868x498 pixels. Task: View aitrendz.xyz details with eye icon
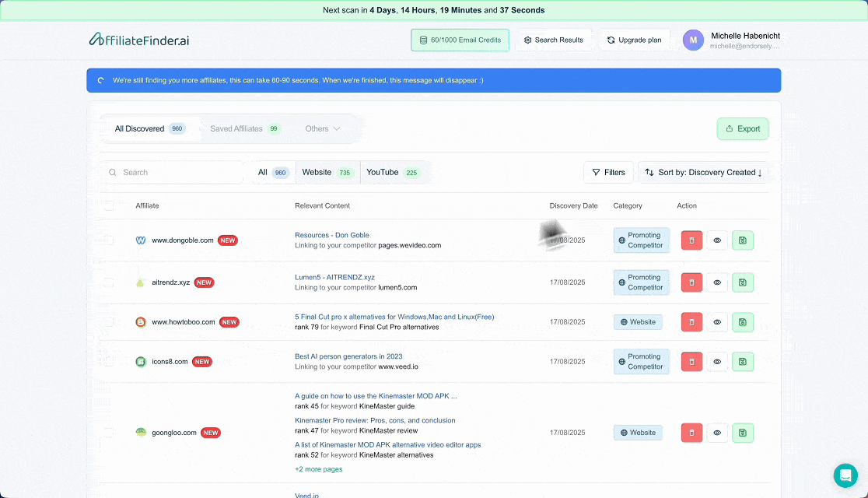point(717,282)
